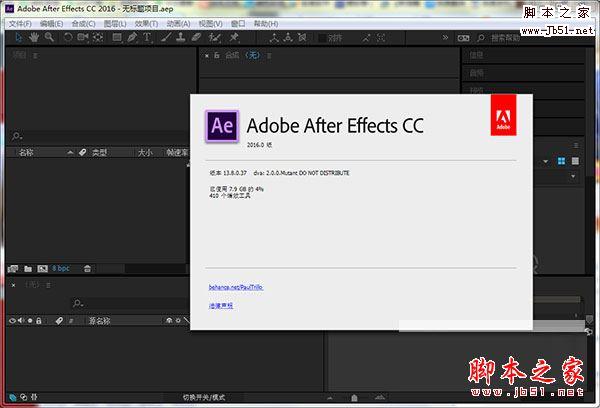Toggle the timeline lock column
This screenshot has height=408, width=600.
click(x=39, y=321)
